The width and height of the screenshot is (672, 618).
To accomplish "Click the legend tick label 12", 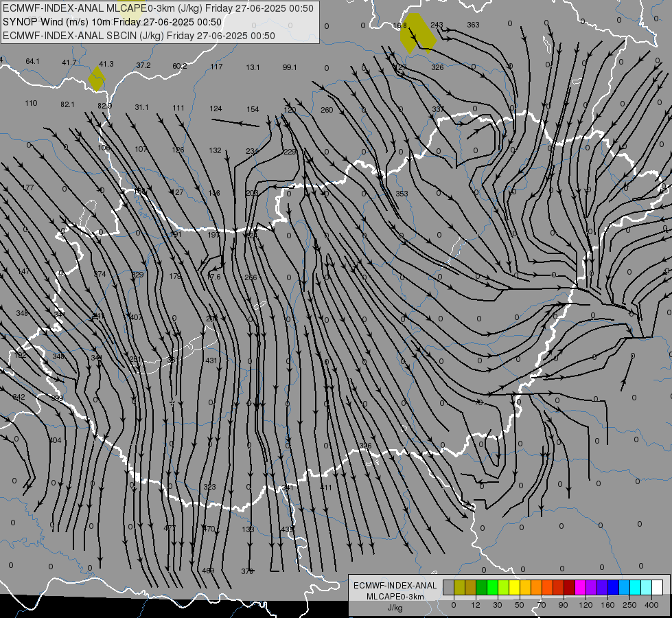I will [x=475, y=605].
